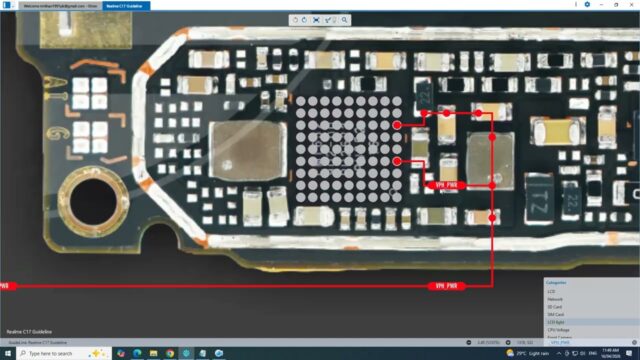This screenshot has height=360, width=640.
Task: Open the settings gear in title bar
Action: pyautogui.click(x=587, y=4)
